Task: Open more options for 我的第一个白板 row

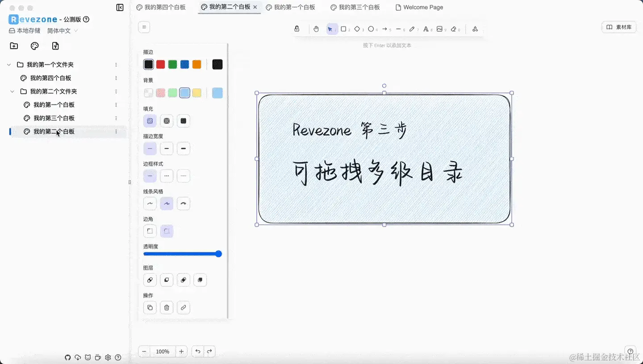Action: click(x=116, y=105)
